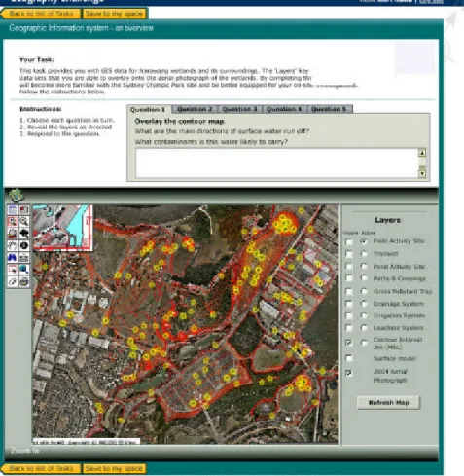The width and height of the screenshot is (464, 476).
Task: Click the 'Instructions:' heading
Action: [41, 109]
